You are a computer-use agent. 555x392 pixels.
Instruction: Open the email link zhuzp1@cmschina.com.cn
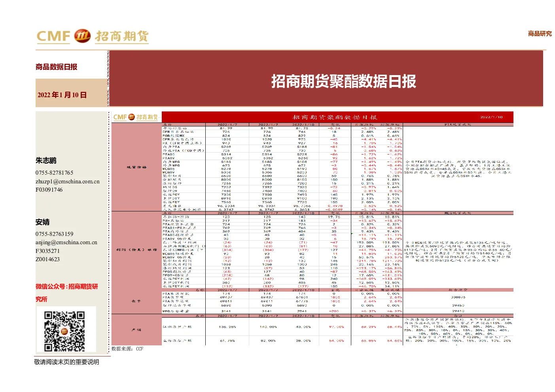pos(68,181)
